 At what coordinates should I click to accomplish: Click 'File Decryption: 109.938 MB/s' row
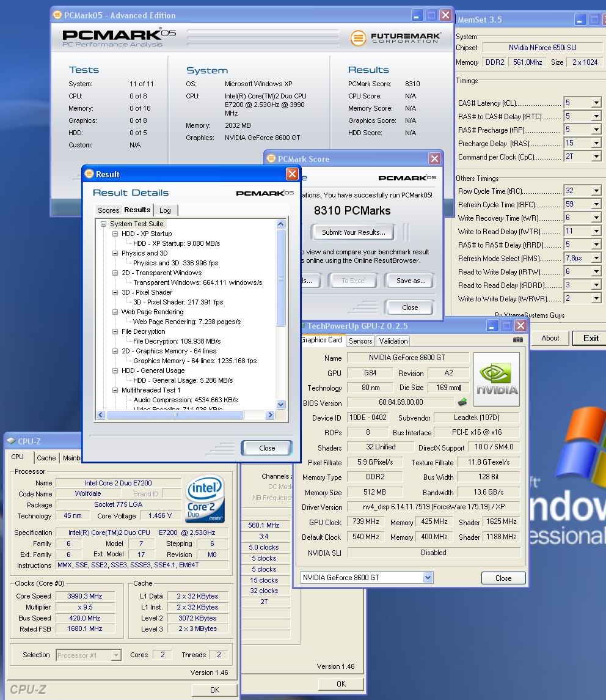177,341
